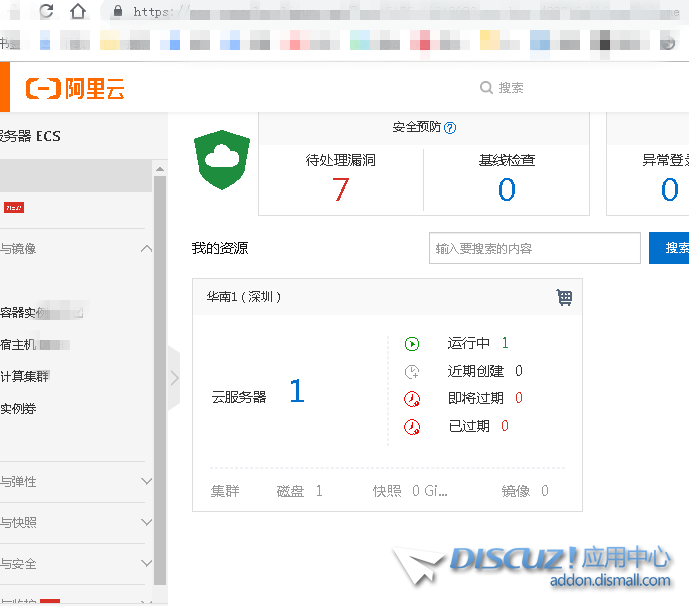Click the expired clock icon next to 已过期
689x606 pixels.
tap(412, 427)
